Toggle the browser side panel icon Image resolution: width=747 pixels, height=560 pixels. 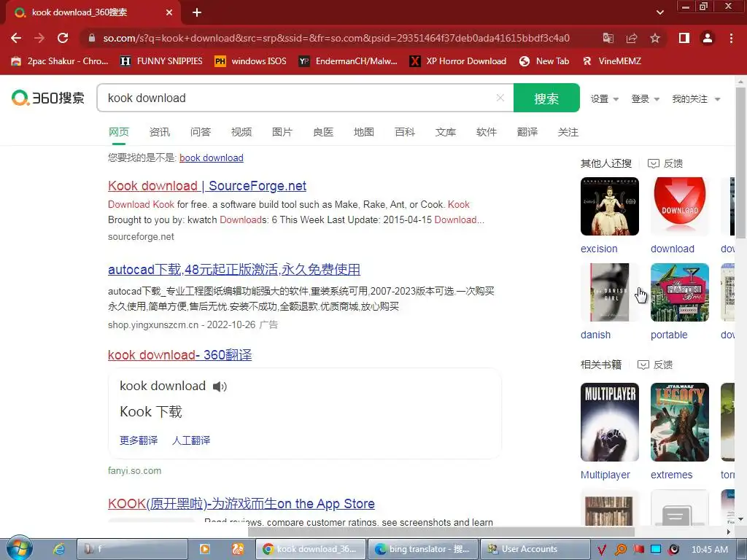(x=684, y=38)
